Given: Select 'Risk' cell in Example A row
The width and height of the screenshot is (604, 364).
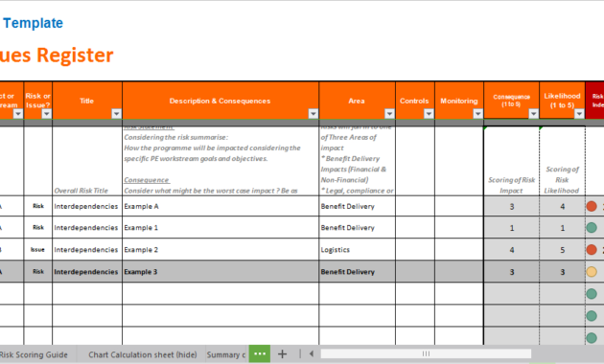Looking at the screenshot, I should point(37,206).
